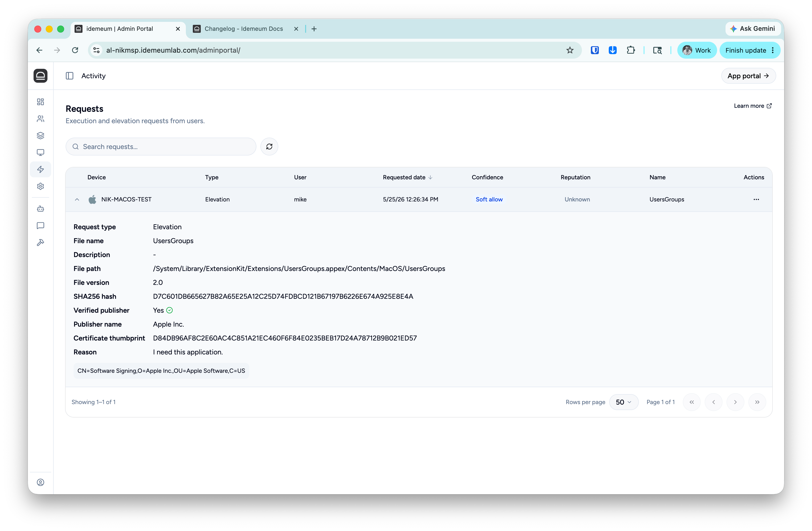
Task: Click the tab search icon in Chrome toolbar
Action: [x=657, y=50]
